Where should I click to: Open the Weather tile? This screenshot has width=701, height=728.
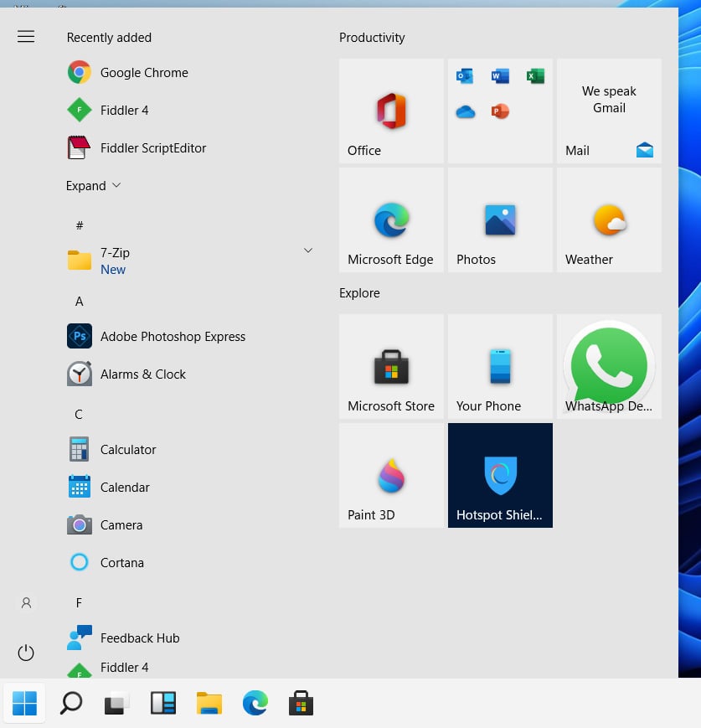[609, 219]
